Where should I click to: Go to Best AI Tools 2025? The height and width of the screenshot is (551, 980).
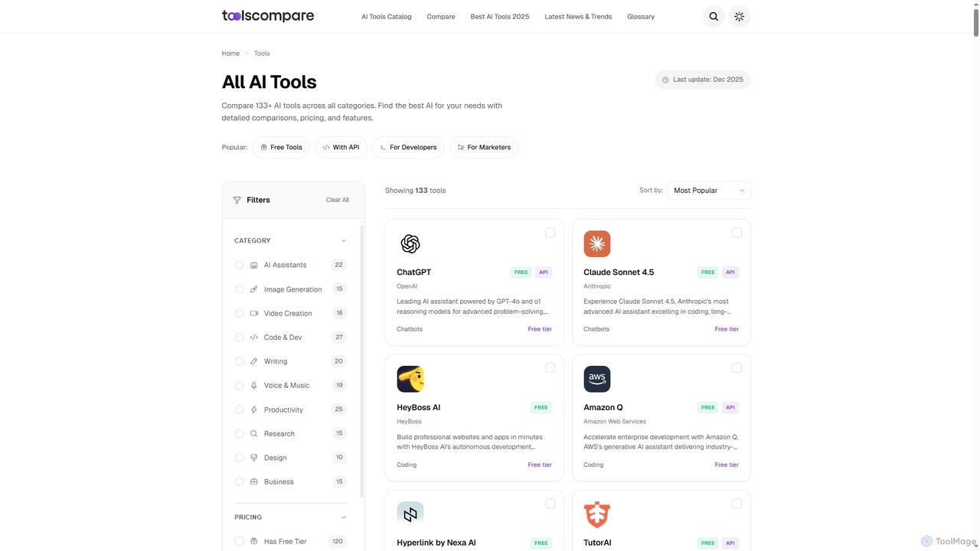click(500, 17)
